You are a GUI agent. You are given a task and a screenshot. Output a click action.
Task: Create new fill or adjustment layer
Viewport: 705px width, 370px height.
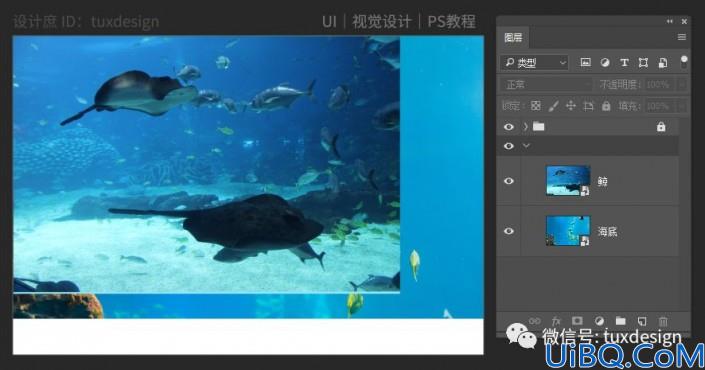click(599, 321)
